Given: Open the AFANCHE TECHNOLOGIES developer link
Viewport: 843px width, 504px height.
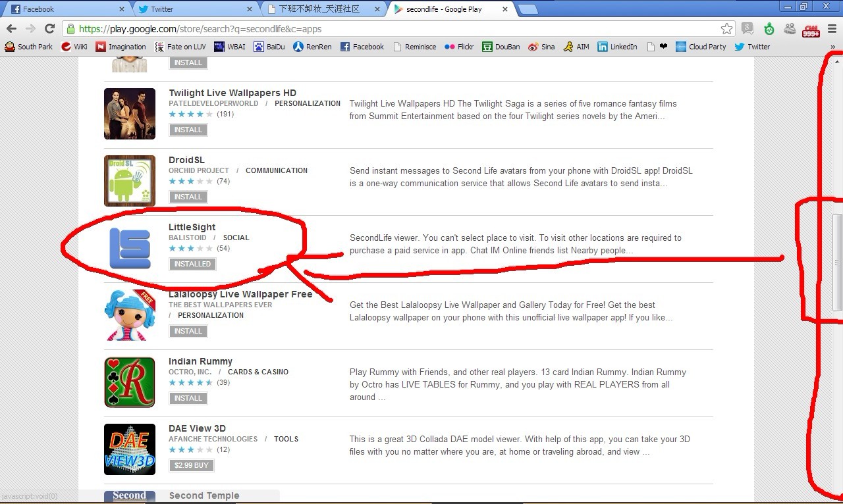Looking at the screenshot, I should [213, 439].
